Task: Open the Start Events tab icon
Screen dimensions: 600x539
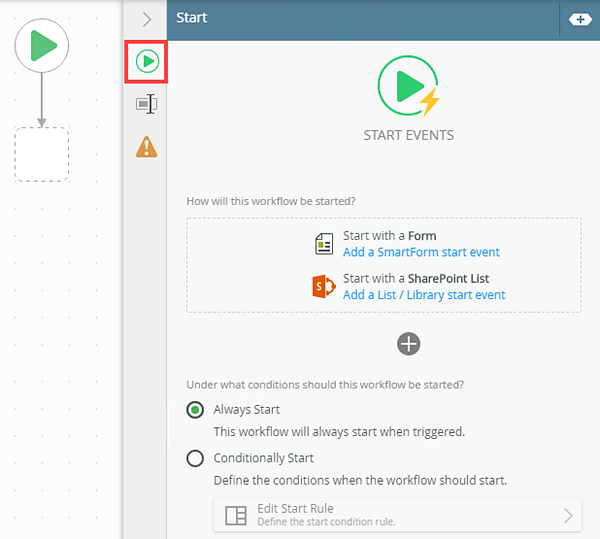Action: tap(147, 62)
